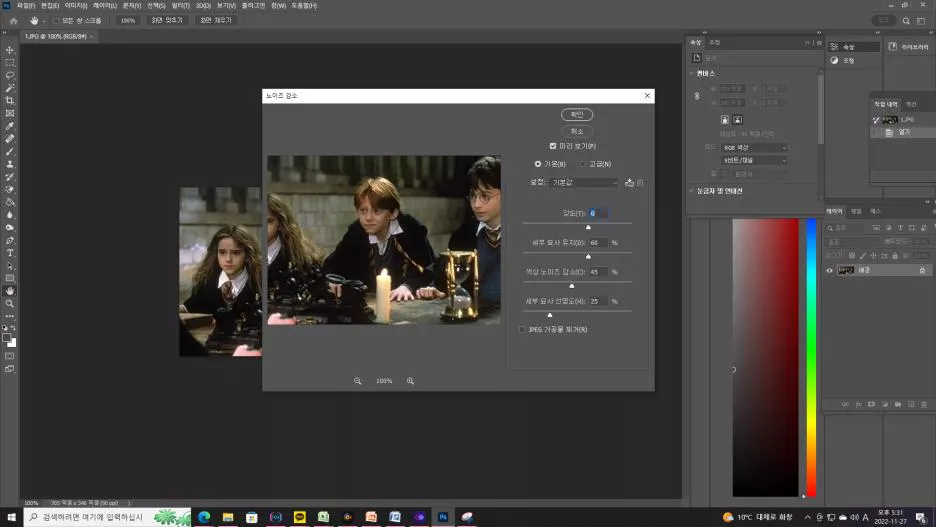The height and width of the screenshot is (527, 936).
Task: Click the 확인 button in the dialog
Action: pos(577,115)
